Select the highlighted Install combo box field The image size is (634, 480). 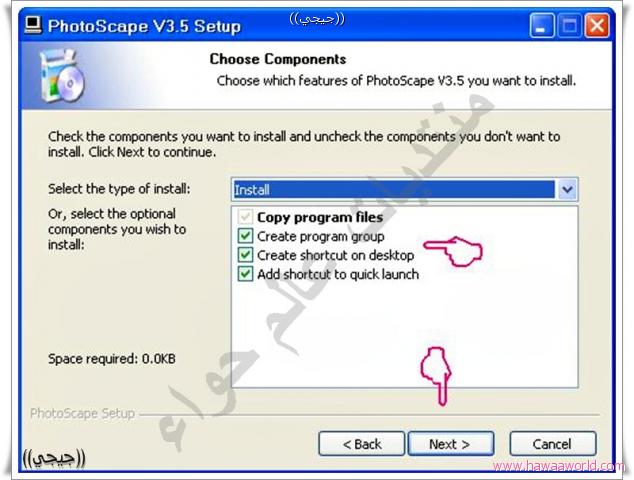tap(394, 189)
